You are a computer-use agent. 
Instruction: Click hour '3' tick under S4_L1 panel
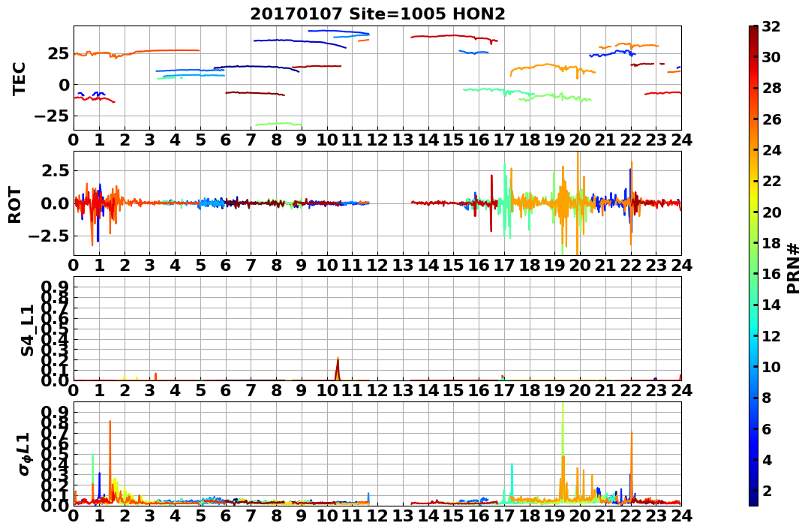pos(149,390)
